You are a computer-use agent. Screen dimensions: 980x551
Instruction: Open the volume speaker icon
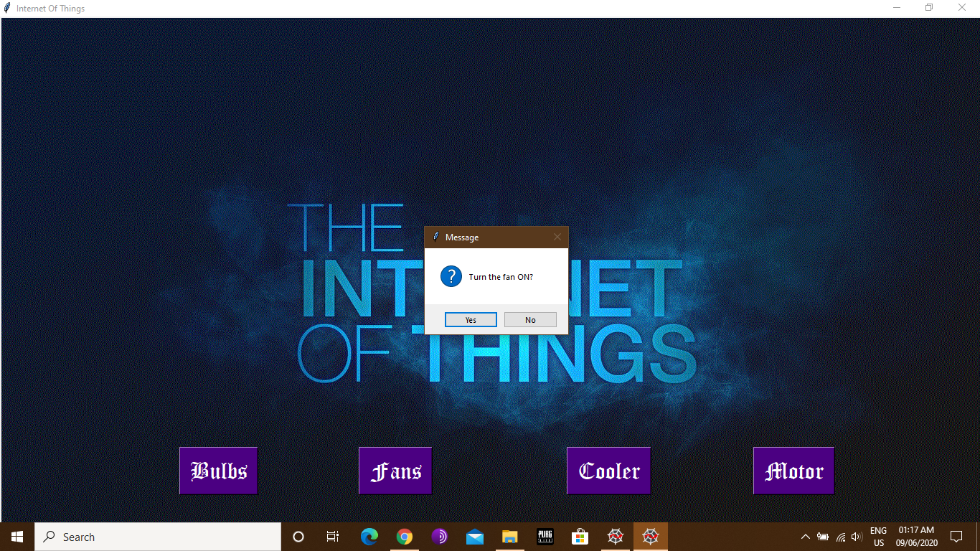click(857, 537)
